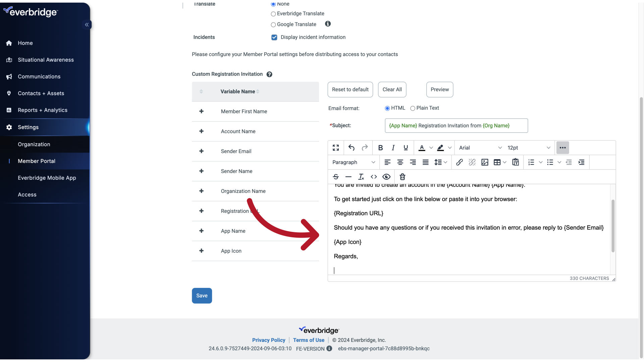Click into the Subject input field
644x362 pixels.
coord(457,126)
